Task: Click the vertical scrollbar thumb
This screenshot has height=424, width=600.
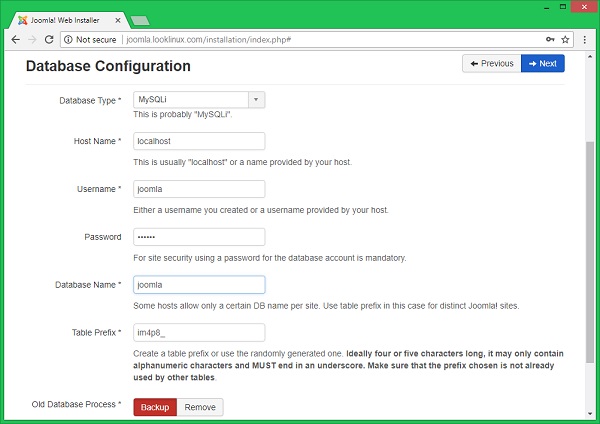Action: tap(590, 252)
